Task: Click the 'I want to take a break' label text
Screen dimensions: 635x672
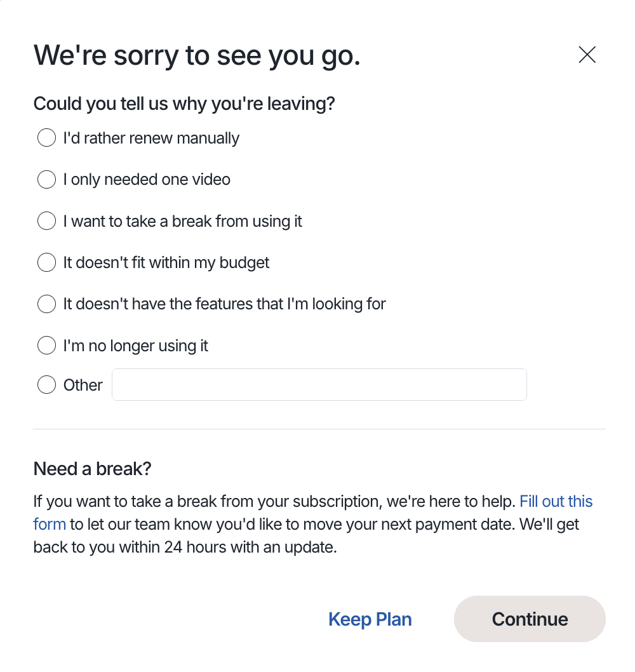Action: tap(182, 221)
